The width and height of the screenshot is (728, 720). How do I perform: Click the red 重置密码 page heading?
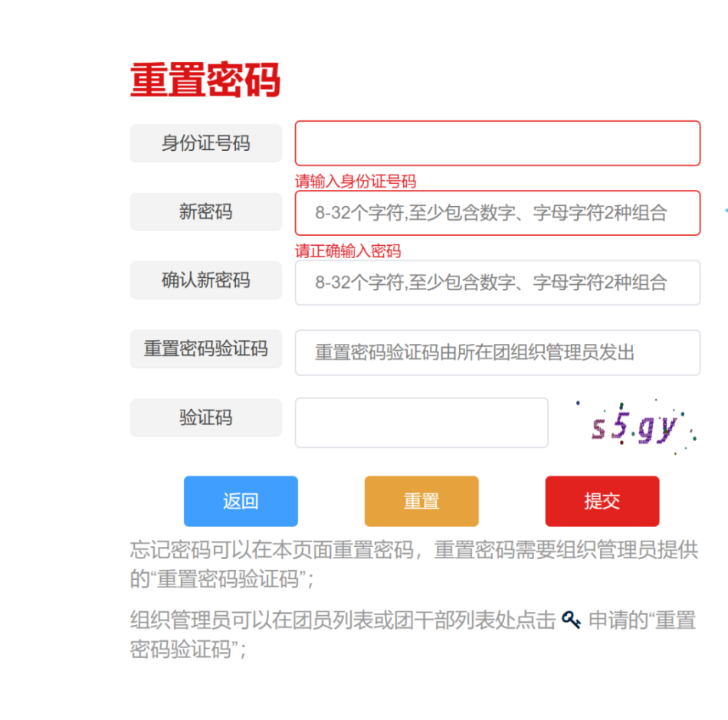click(x=205, y=80)
